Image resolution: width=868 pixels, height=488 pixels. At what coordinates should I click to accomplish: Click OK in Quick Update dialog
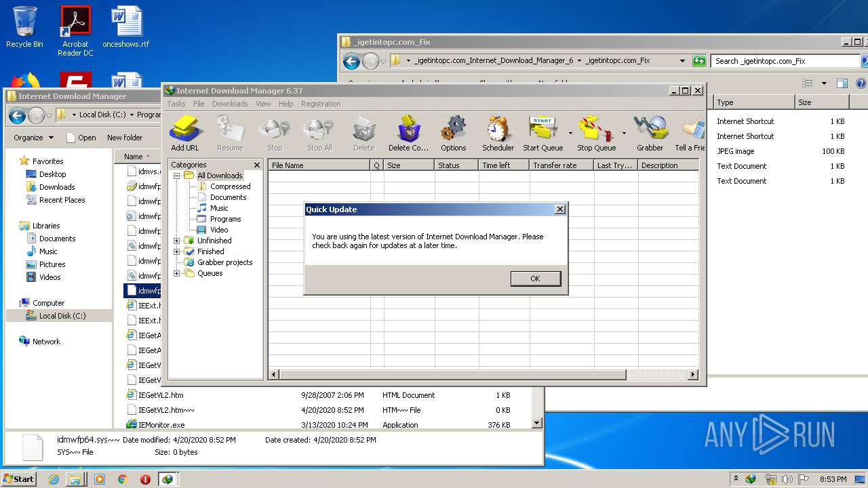[x=535, y=279]
